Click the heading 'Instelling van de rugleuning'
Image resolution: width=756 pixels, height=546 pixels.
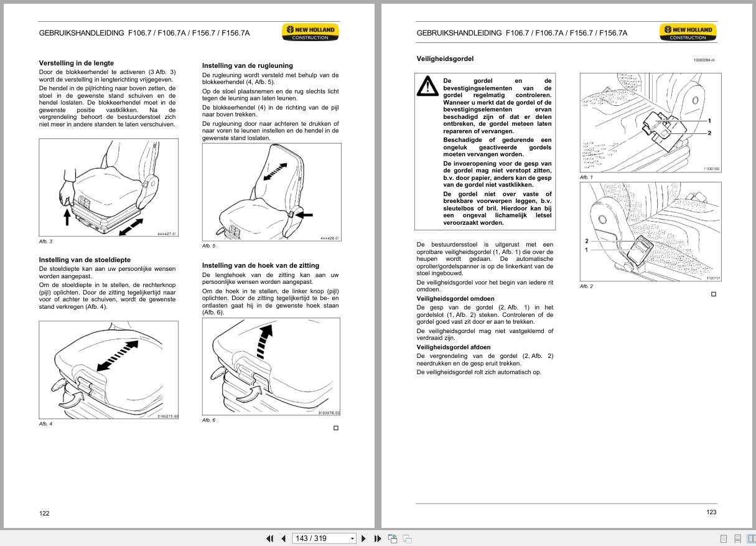point(248,65)
